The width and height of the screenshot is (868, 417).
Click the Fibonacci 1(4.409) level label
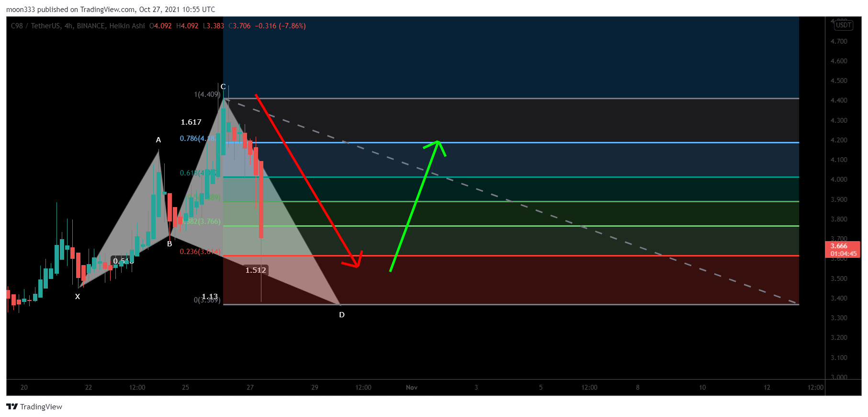[x=207, y=94]
